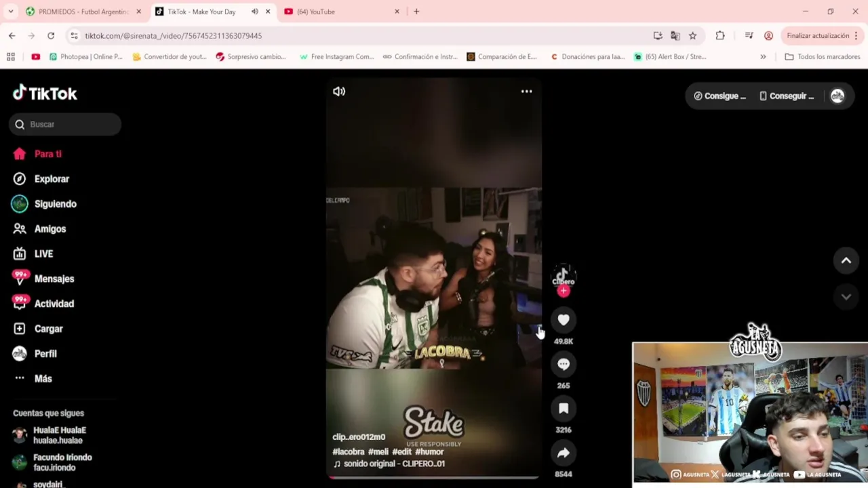Save video with bookmark icon
Screen dimensions: 868x488
pyautogui.click(x=564, y=408)
